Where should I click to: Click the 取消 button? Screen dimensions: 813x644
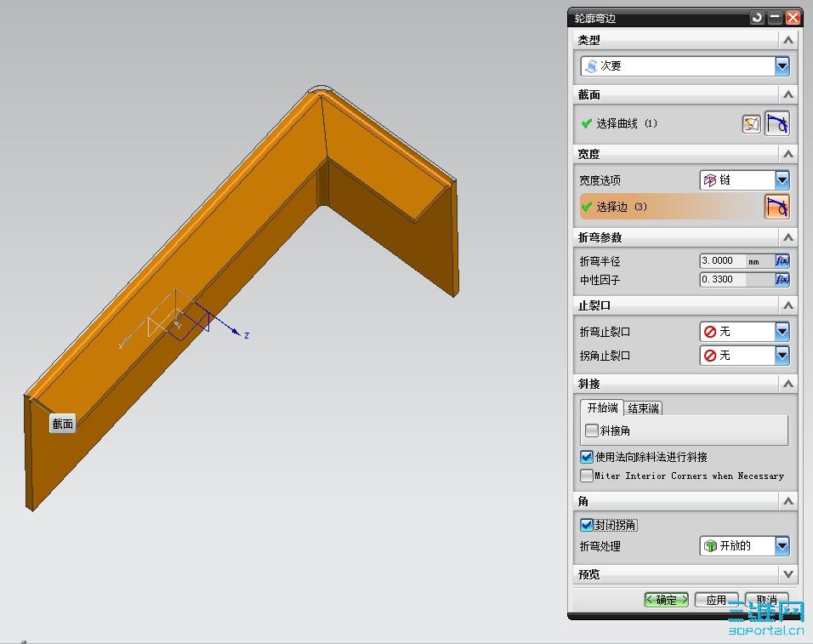click(766, 600)
